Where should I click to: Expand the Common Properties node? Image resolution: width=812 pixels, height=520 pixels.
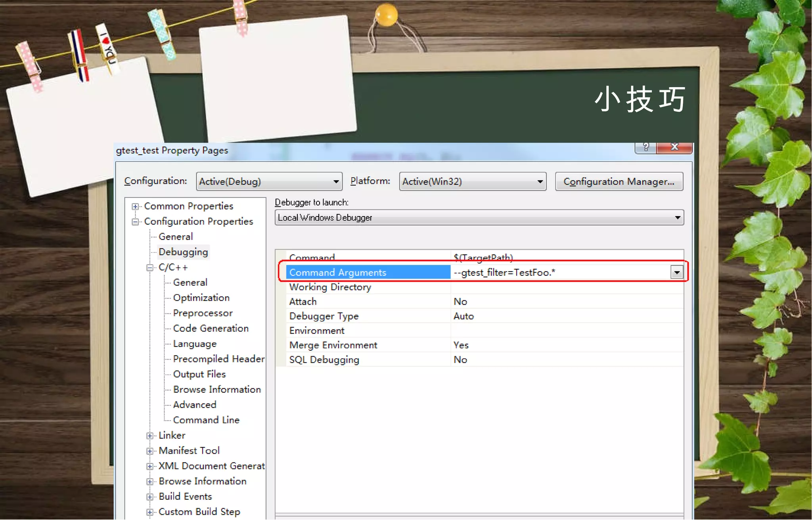coord(136,206)
